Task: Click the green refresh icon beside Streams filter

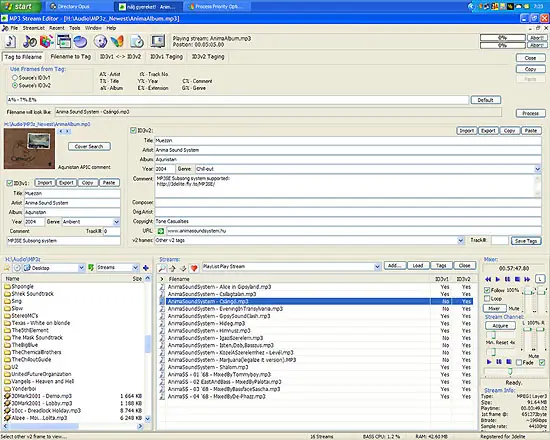Action: click(91, 268)
